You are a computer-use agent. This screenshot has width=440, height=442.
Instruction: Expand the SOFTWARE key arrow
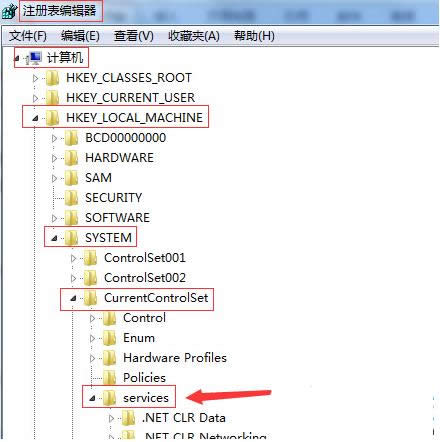[x=54, y=218]
